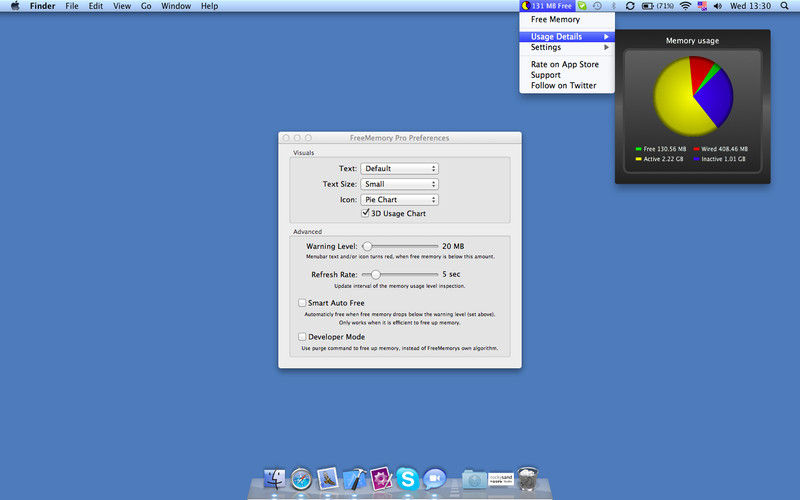Open the View menu

(x=122, y=6)
